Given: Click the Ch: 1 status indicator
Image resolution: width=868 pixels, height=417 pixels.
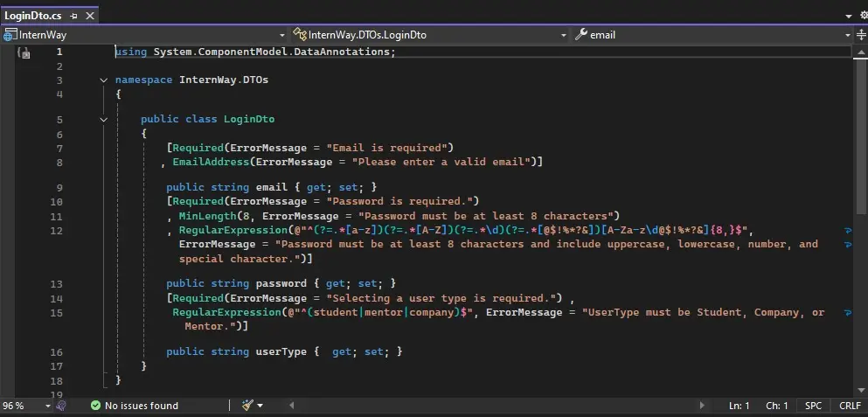Looking at the screenshot, I should [x=777, y=406].
